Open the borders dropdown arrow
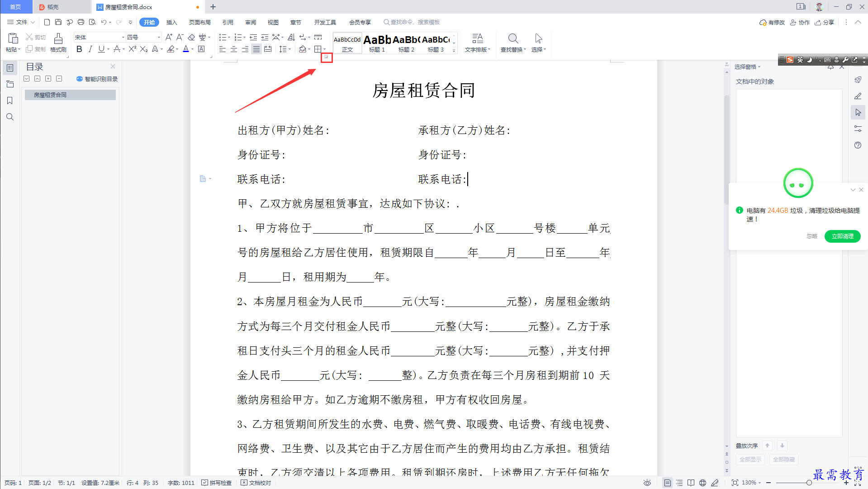This screenshot has height=489, width=868. tap(324, 49)
